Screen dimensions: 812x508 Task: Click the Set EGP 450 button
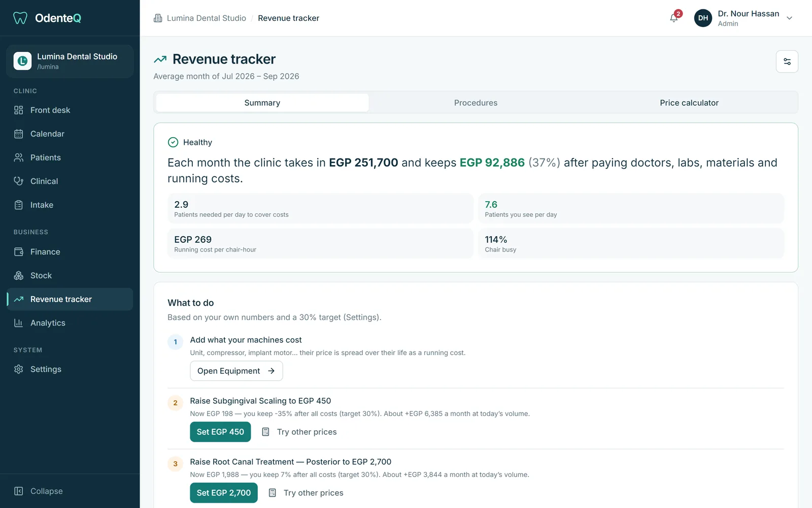tap(220, 432)
